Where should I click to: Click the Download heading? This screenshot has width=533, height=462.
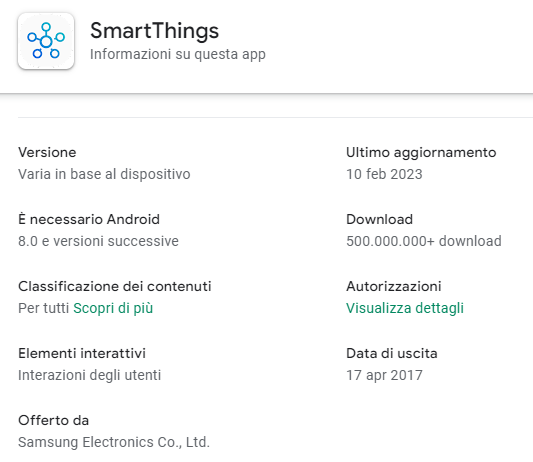379,219
